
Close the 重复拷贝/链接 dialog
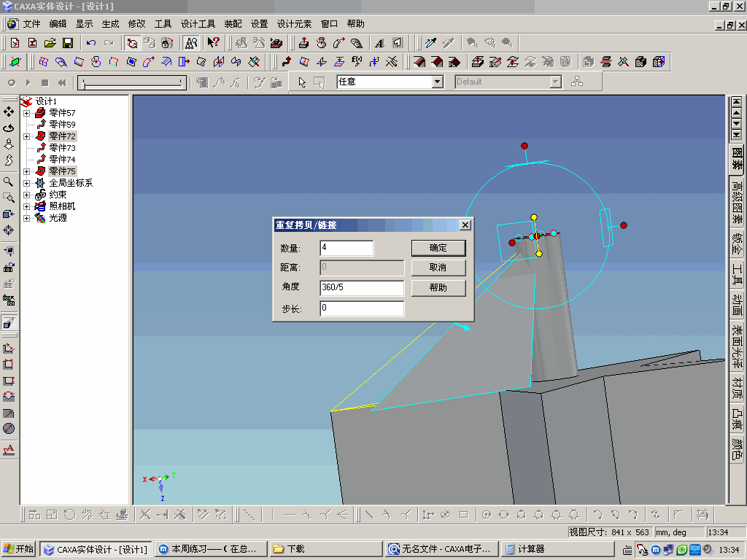click(x=465, y=225)
